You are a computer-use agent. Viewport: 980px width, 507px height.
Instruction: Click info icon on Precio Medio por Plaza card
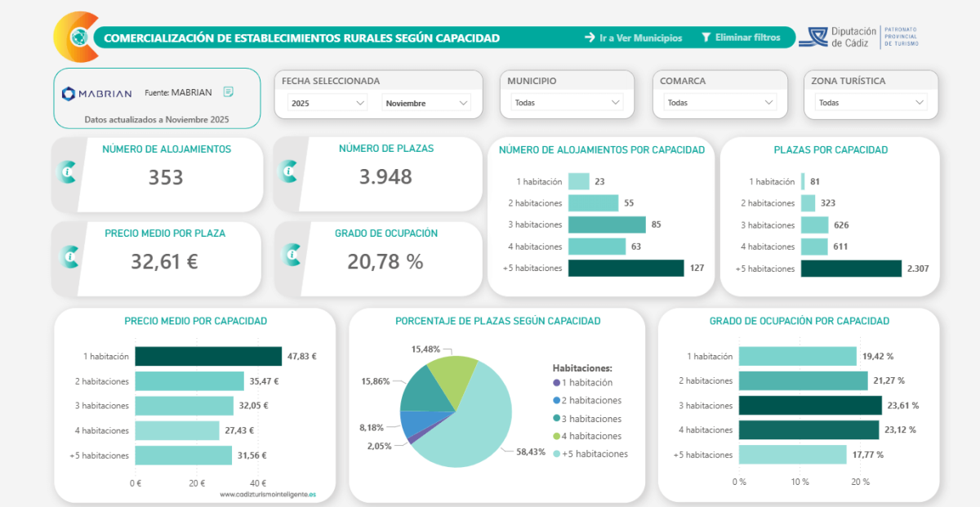tap(69, 256)
